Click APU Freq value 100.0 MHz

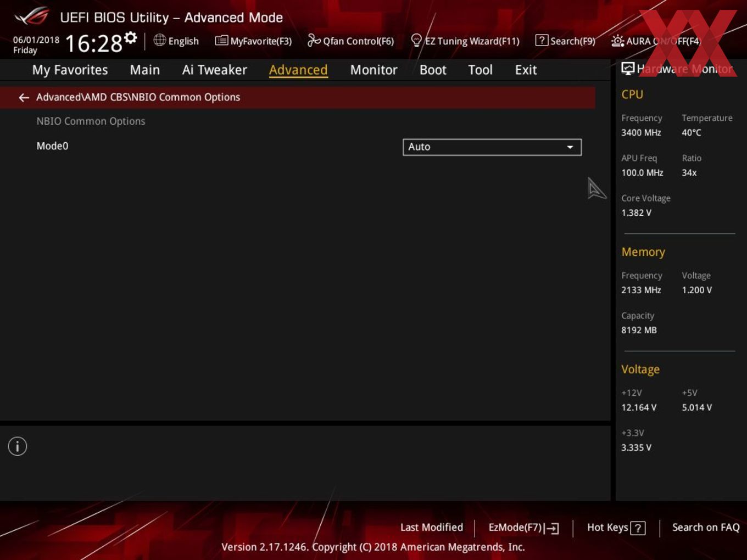click(642, 173)
